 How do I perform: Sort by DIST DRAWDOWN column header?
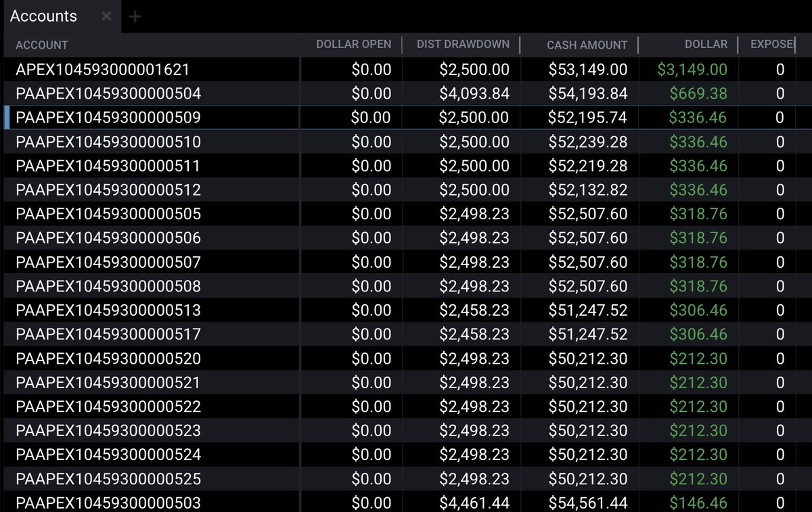tap(463, 45)
